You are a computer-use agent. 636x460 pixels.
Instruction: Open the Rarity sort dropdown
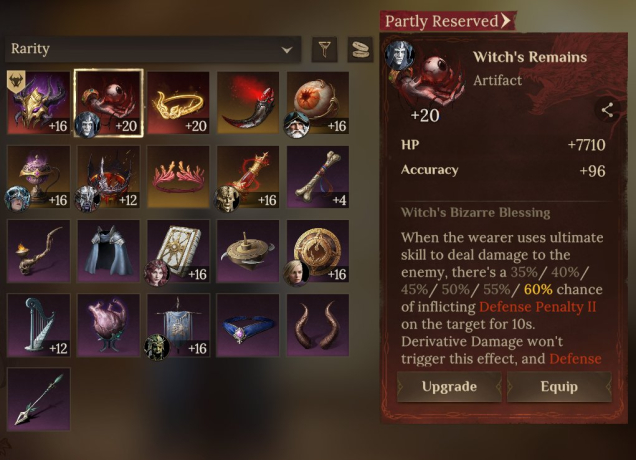tap(153, 49)
